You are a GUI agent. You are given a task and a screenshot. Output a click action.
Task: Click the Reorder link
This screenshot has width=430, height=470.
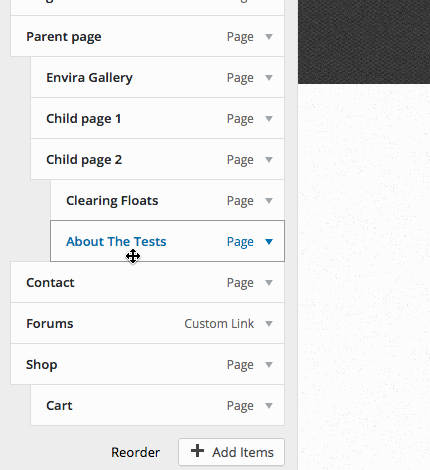pyautogui.click(x=135, y=452)
